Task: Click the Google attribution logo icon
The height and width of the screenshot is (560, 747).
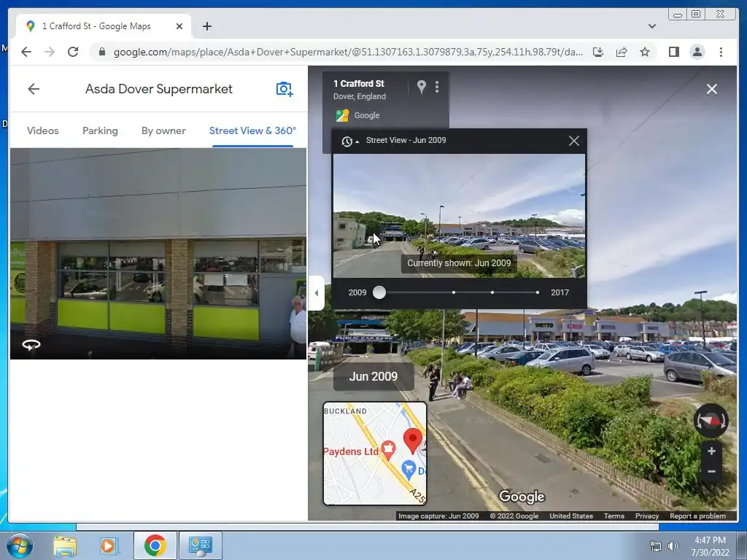Action: (342, 115)
